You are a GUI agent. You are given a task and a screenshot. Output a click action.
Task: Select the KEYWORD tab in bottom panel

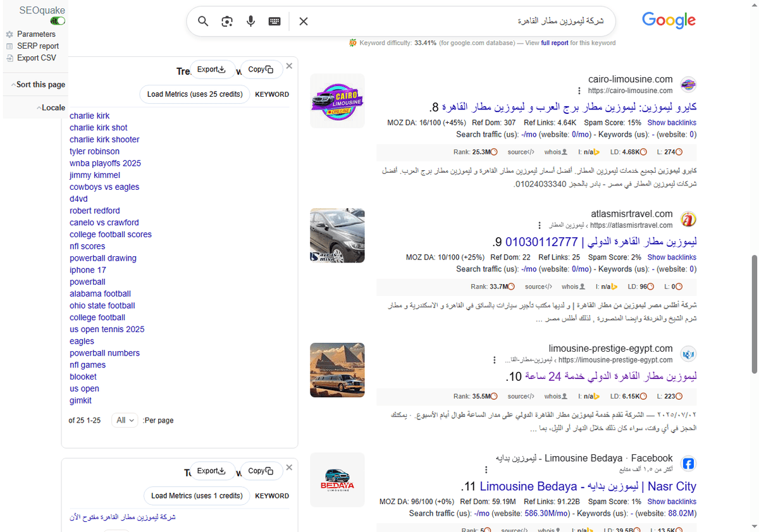(272, 496)
